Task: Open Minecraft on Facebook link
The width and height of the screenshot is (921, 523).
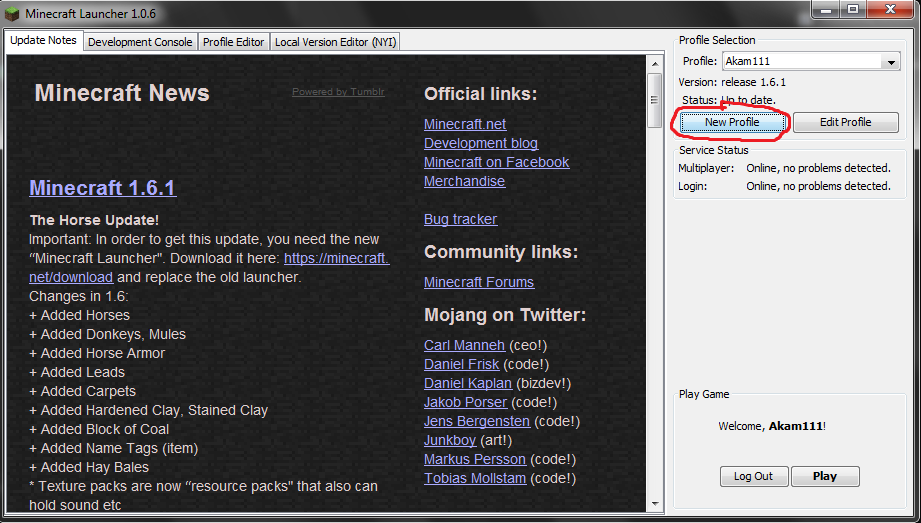Action: pyautogui.click(x=496, y=162)
